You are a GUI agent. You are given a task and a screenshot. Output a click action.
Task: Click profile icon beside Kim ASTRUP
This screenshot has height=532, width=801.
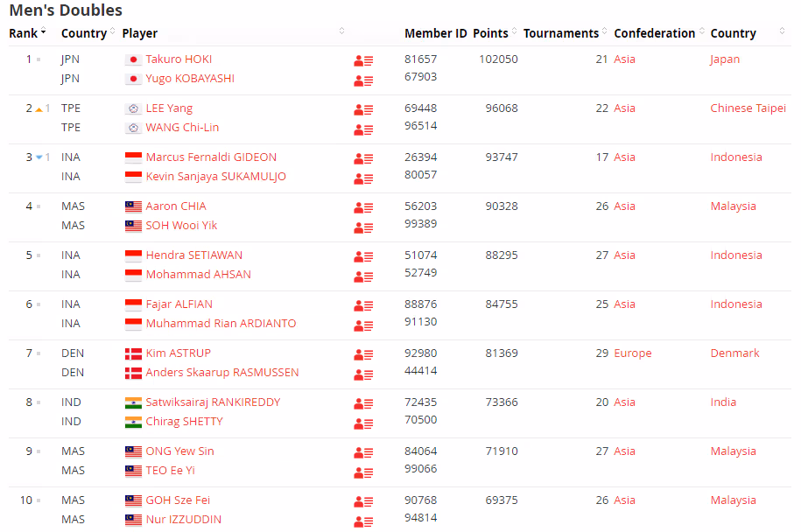point(363,354)
